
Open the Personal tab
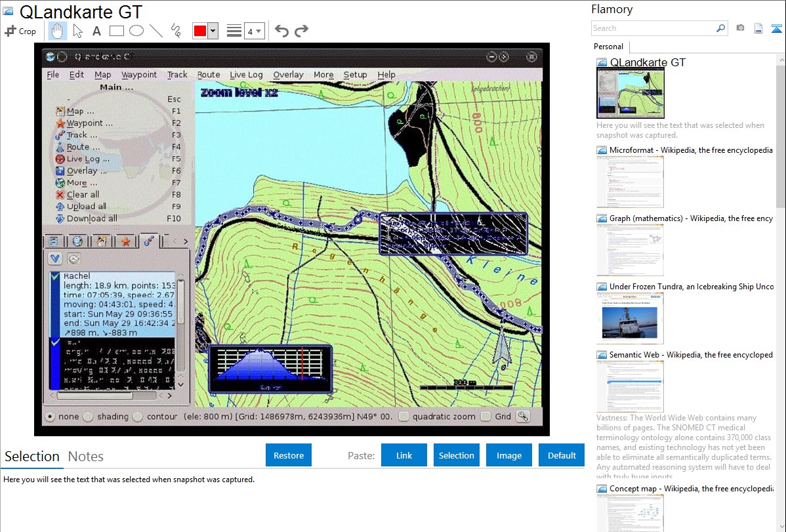coord(608,47)
